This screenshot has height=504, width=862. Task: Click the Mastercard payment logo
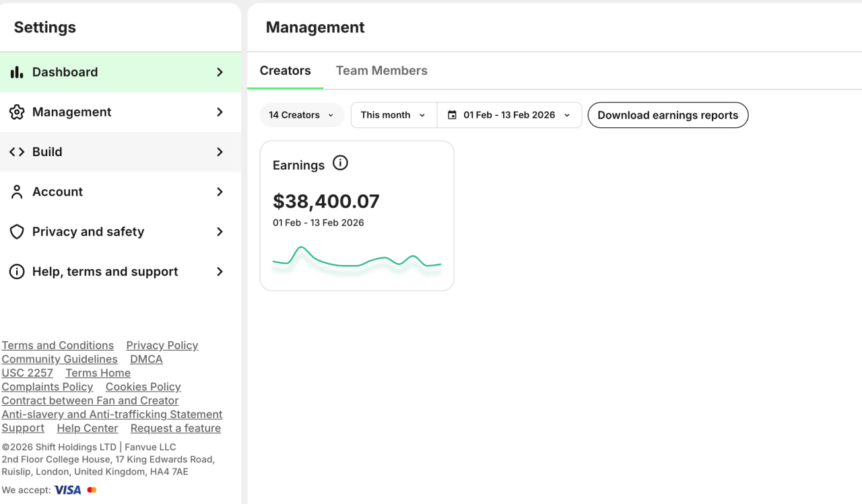(x=92, y=490)
